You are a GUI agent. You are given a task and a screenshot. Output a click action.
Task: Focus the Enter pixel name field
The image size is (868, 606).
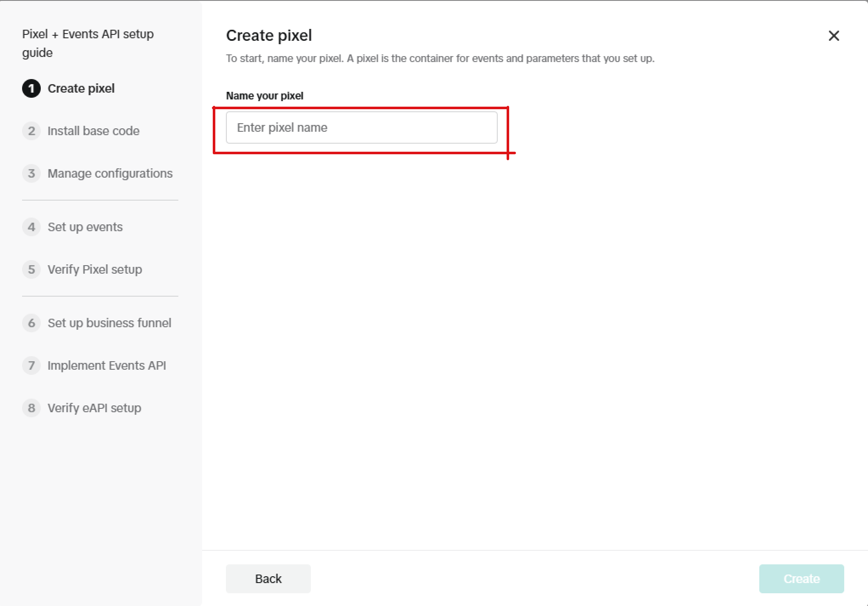pos(361,127)
